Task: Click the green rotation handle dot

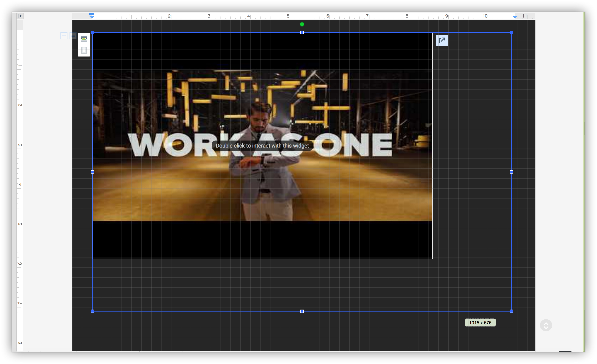Action: [302, 24]
